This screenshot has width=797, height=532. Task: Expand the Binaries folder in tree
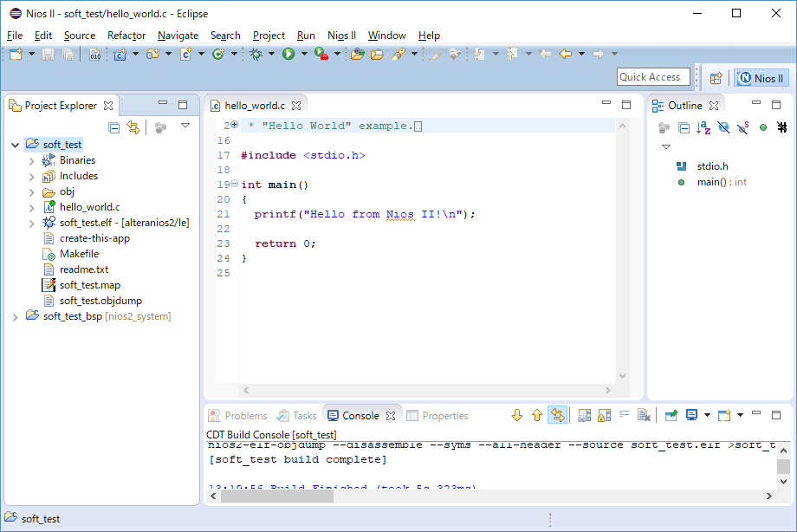coord(32,160)
